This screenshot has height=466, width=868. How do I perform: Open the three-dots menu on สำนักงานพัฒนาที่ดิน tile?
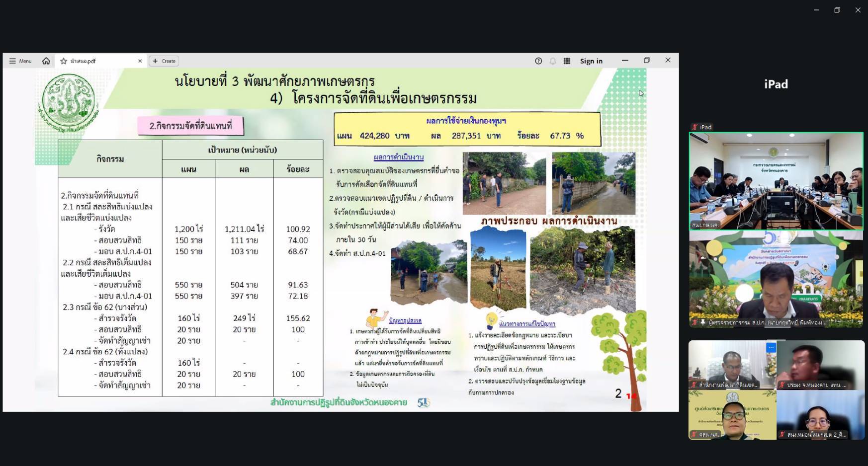pyautogui.click(x=771, y=348)
